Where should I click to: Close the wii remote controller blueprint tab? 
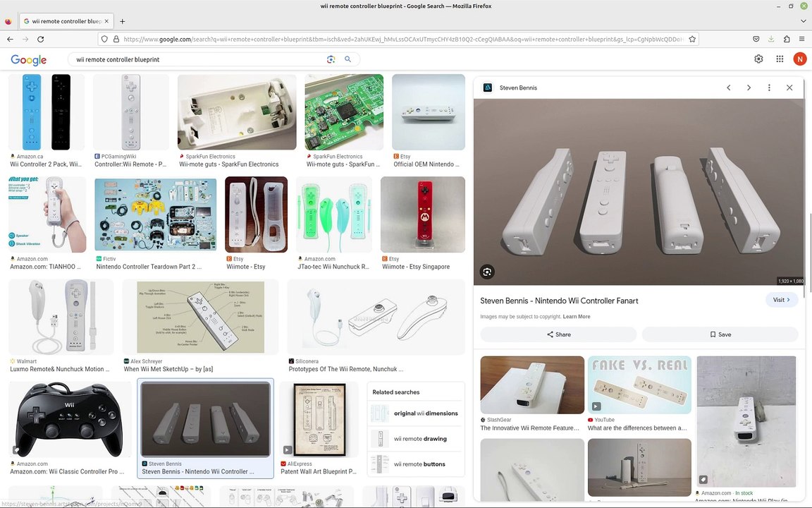pyautogui.click(x=106, y=21)
